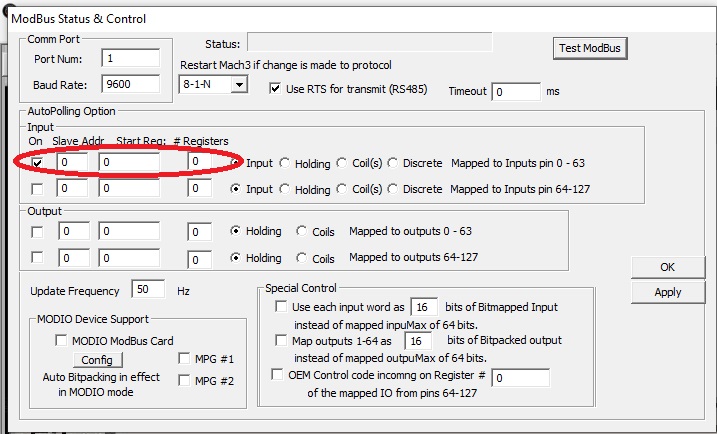Apply the ModBus settings
The width and height of the screenshot is (717, 434).
[668, 292]
